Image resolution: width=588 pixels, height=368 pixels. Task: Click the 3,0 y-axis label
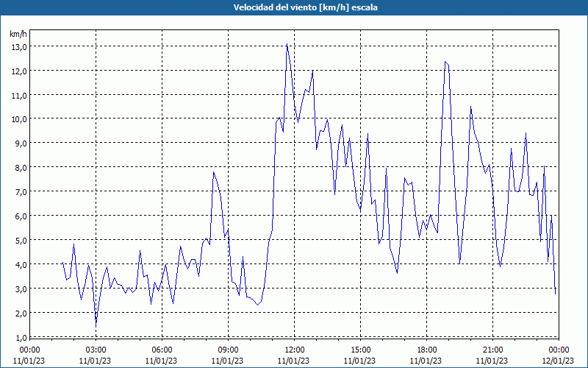(x=21, y=289)
